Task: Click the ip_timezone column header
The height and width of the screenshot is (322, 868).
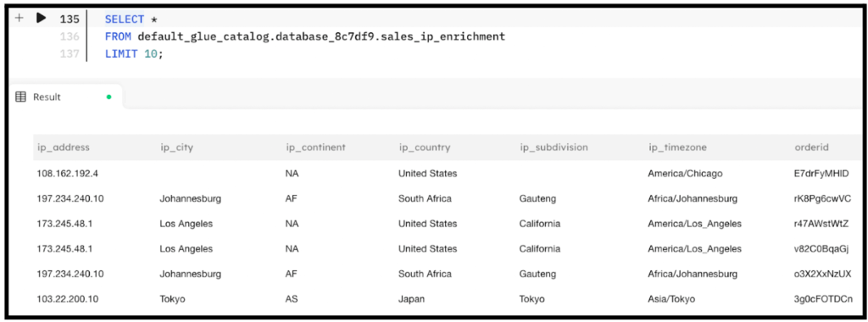Action: point(677,147)
